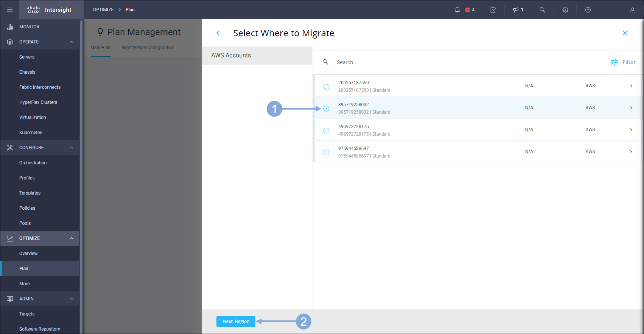644x334 pixels.
Task: Select the radio button for account 200257187550
Action: pyautogui.click(x=326, y=87)
